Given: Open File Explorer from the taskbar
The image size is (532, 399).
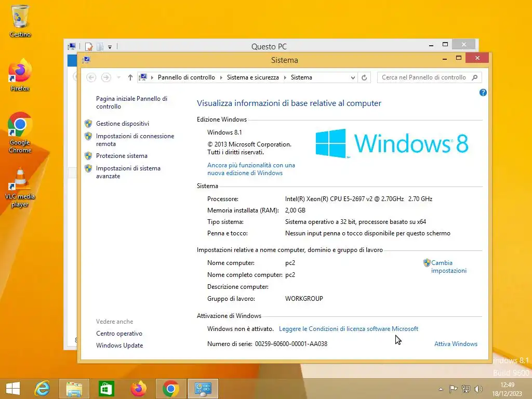Looking at the screenshot, I should pyautogui.click(x=74, y=389).
